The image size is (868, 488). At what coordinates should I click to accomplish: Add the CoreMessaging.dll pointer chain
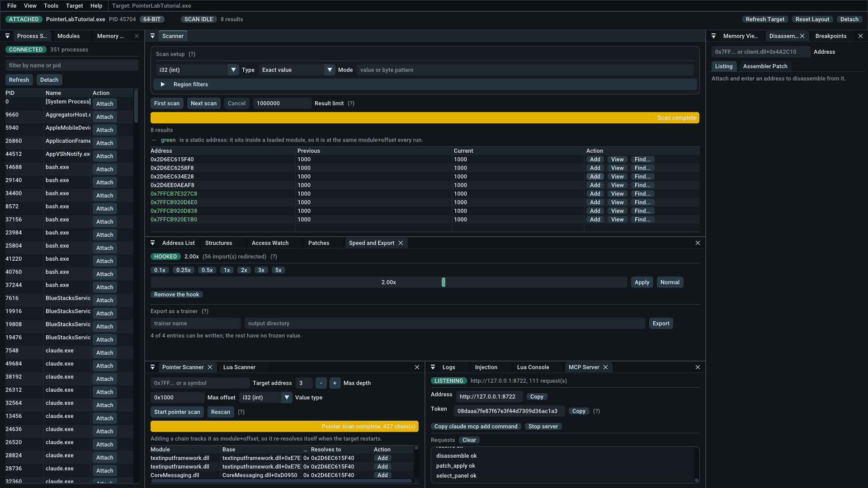pyautogui.click(x=382, y=475)
